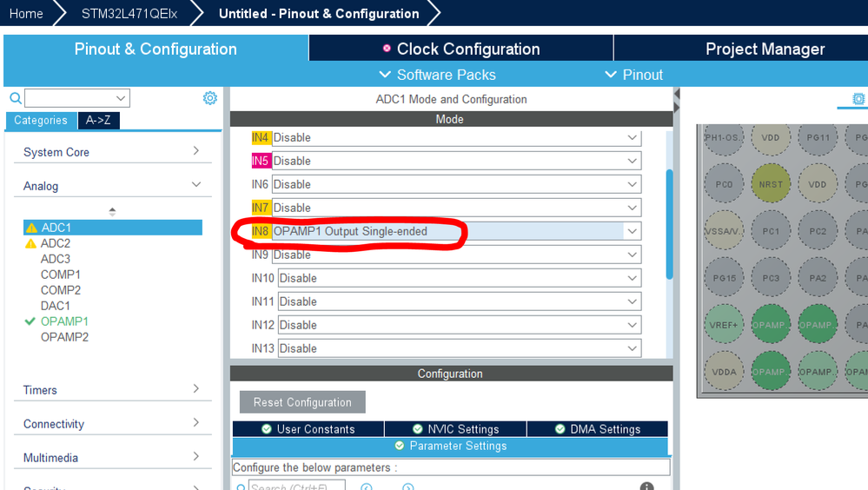This screenshot has height=490, width=868.
Task: Select COMP1 in the Analog list
Action: 60,274
